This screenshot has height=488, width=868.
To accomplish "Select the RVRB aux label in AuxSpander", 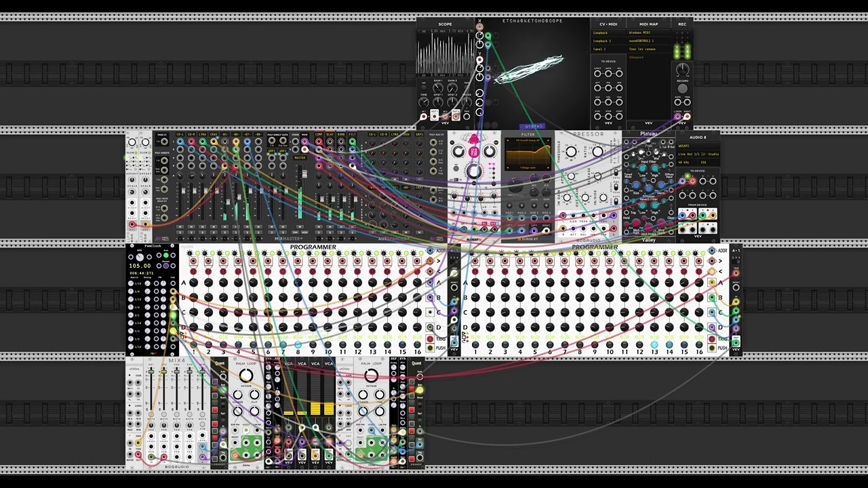I will point(340,134).
